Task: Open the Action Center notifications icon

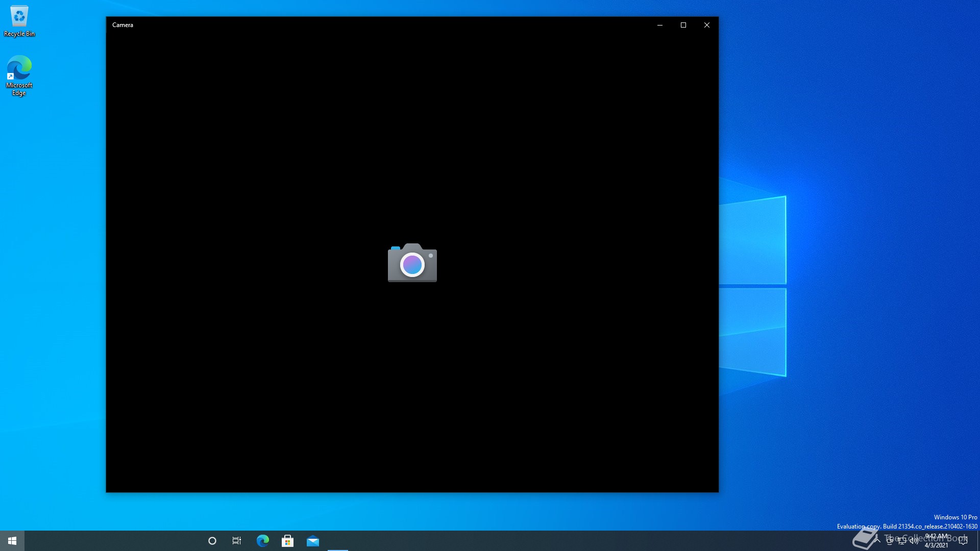Action: pos(963,541)
